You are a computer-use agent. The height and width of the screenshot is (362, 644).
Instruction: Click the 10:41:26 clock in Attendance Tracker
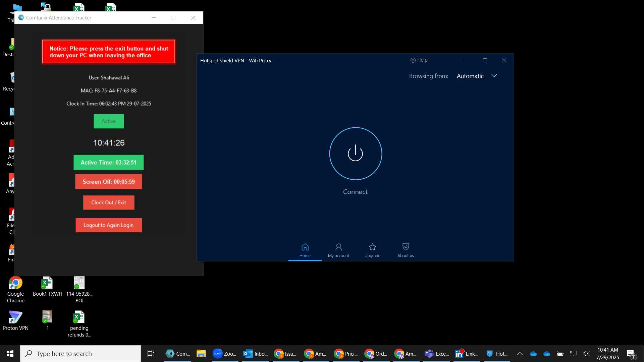pos(109,143)
